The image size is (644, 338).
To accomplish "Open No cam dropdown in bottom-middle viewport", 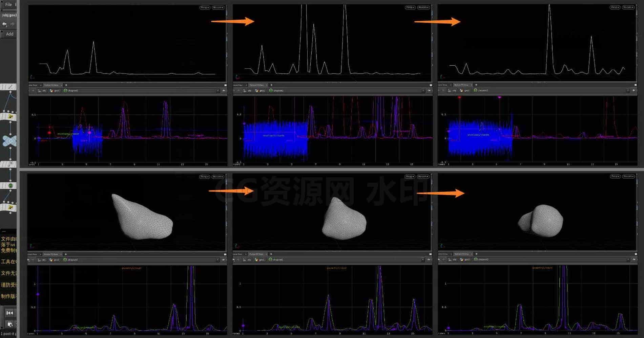I will coord(423,177).
